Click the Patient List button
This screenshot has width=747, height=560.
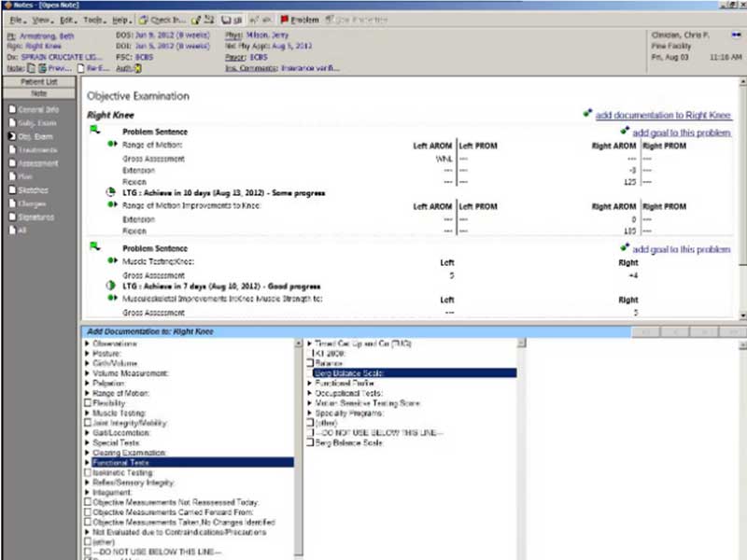(39, 82)
